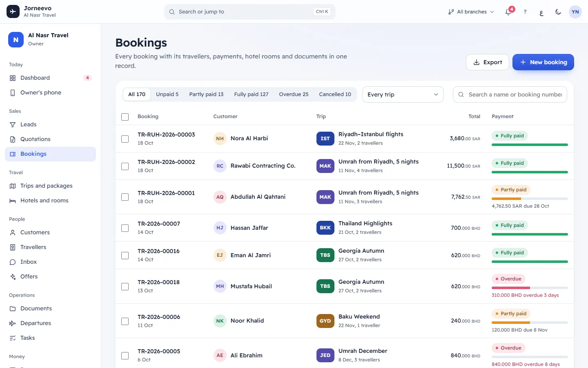
Task: Click the Jorneevo airplane logo
Action: (x=13, y=12)
